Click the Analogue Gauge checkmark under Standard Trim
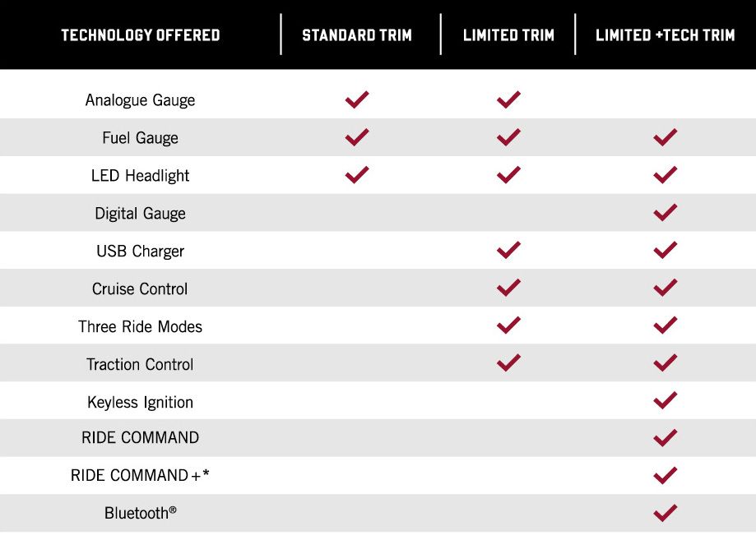The width and height of the screenshot is (756, 540). tap(357, 99)
